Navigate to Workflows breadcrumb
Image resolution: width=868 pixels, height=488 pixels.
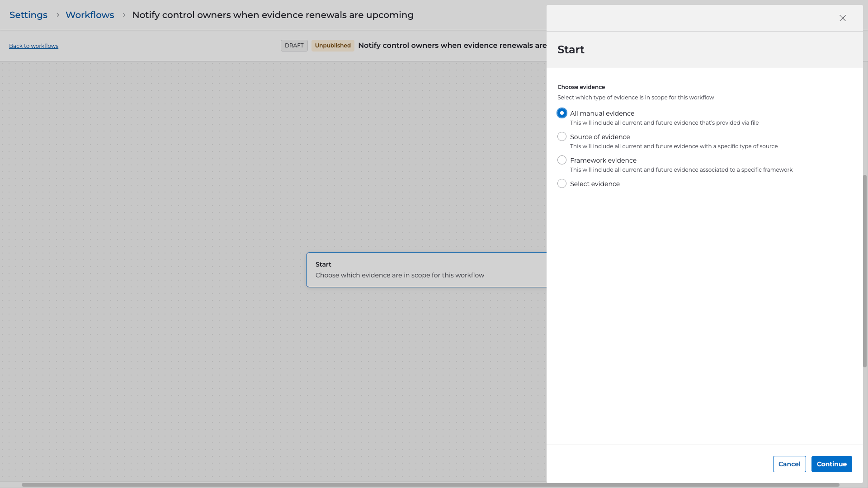pyautogui.click(x=90, y=15)
